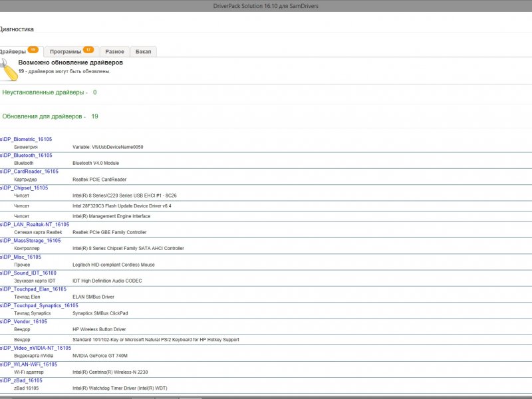
Task: Select 'Logitech HID-compliant Cordless Mouse' row
Action: coord(114,265)
